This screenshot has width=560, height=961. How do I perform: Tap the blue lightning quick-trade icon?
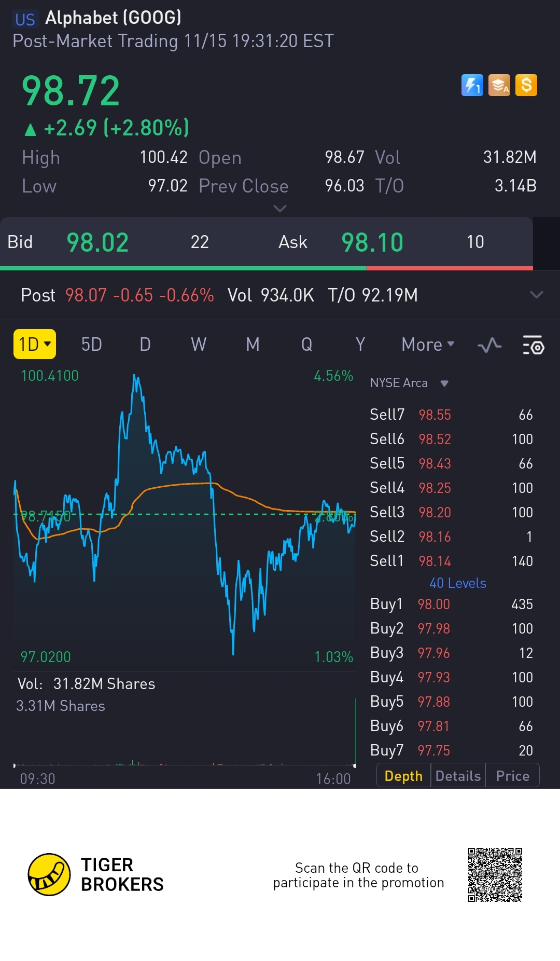coord(472,85)
